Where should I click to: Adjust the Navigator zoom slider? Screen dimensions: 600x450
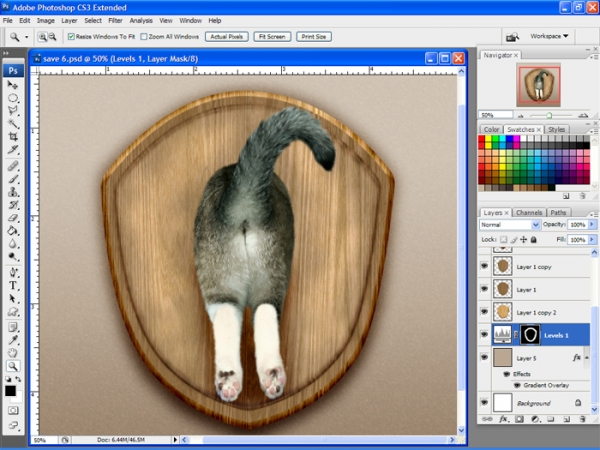pos(549,115)
